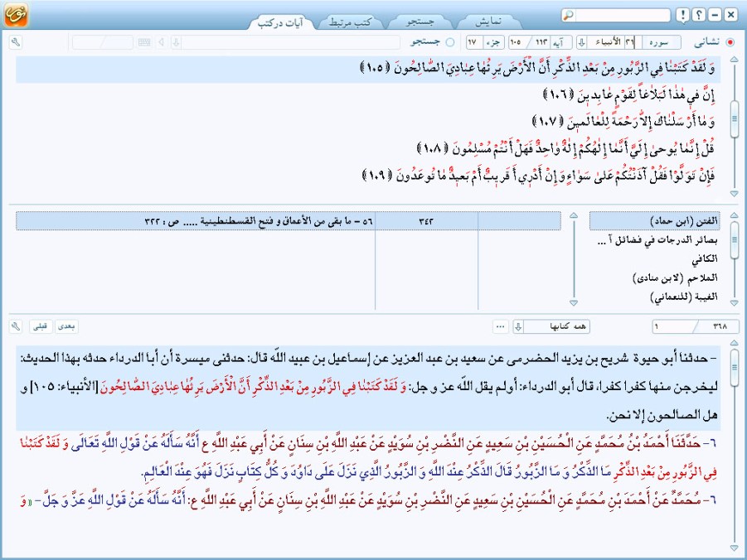Click the up arrow of the chapter table scrollbar

[574, 215]
